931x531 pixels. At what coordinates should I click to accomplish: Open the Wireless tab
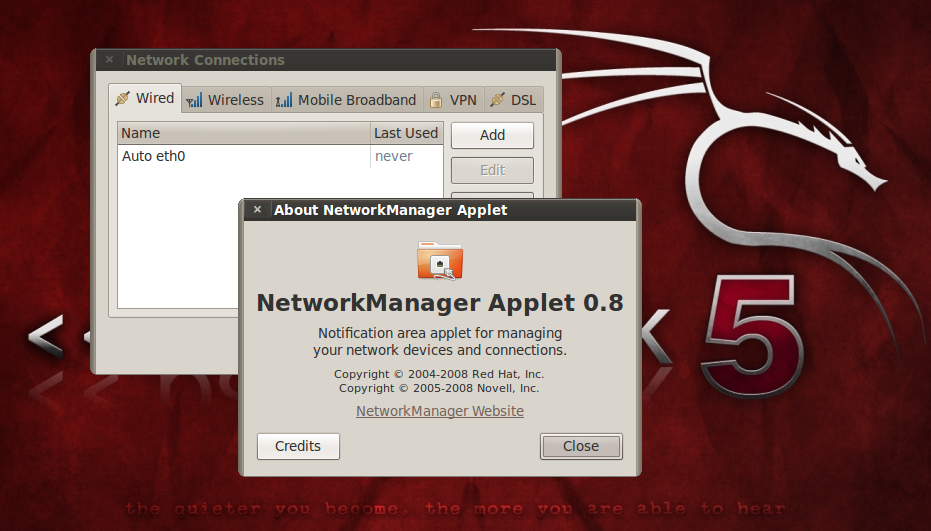[226, 100]
